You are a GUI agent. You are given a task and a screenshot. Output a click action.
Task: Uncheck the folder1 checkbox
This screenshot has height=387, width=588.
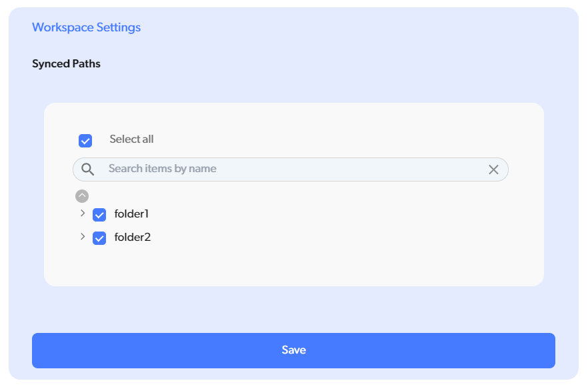(x=99, y=215)
